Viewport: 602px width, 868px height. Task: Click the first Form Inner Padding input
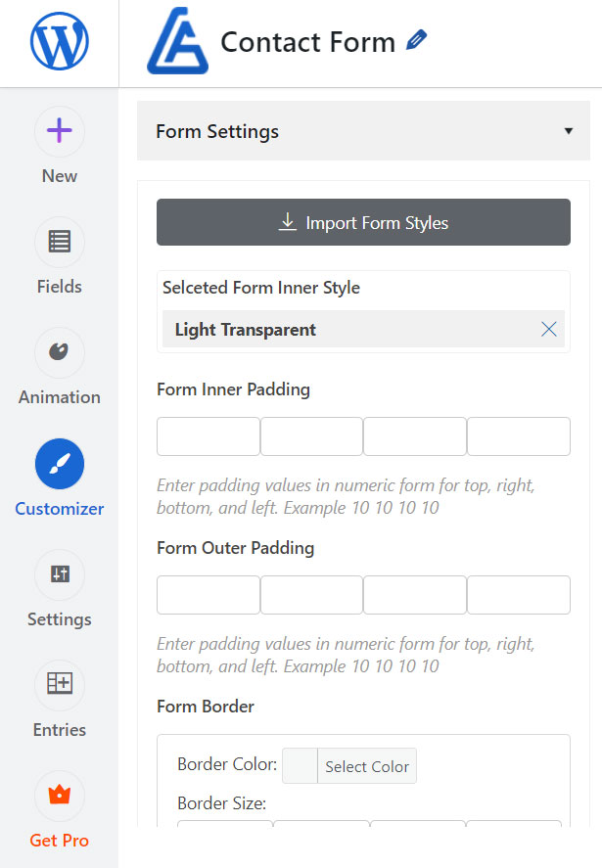[x=208, y=436]
